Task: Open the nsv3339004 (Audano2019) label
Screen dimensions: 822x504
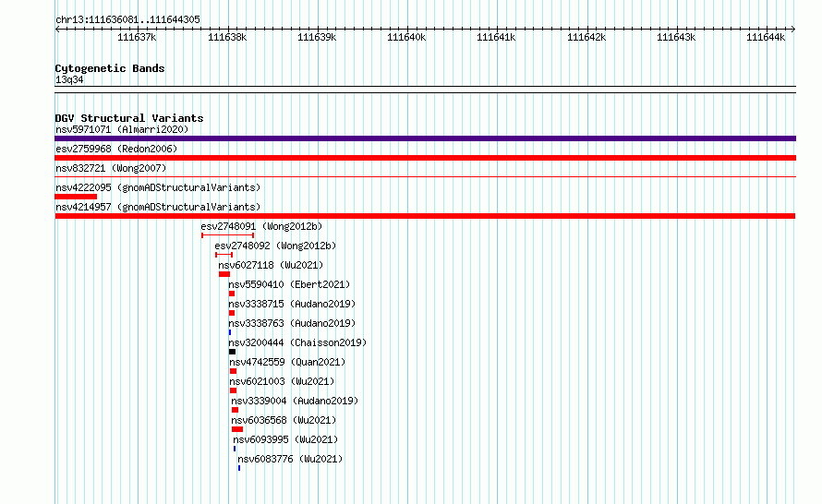Action: tap(295, 401)
